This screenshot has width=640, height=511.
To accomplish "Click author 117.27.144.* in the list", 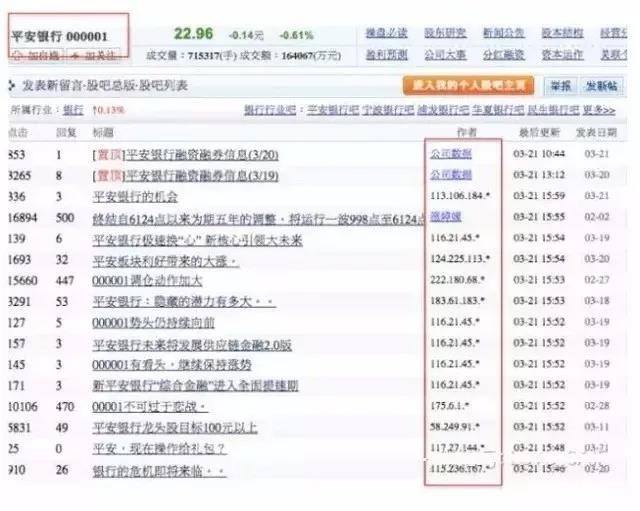I will 458,448.
